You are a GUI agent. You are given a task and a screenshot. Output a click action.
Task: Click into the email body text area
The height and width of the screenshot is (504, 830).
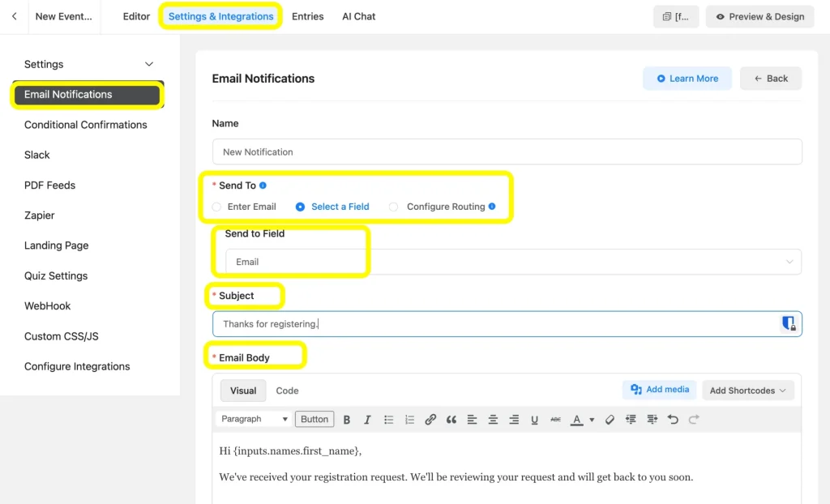507,468
